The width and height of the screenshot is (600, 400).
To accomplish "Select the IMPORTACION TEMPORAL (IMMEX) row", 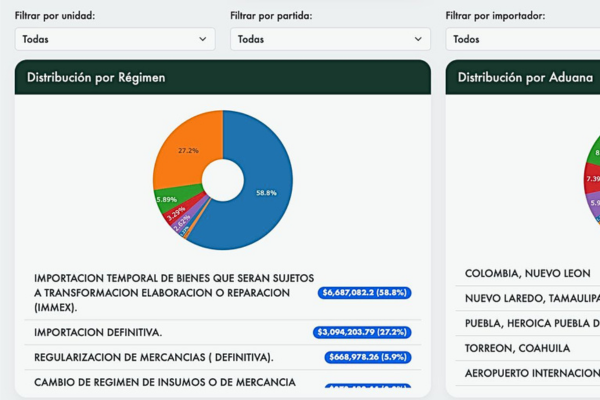I will [223, 293].
